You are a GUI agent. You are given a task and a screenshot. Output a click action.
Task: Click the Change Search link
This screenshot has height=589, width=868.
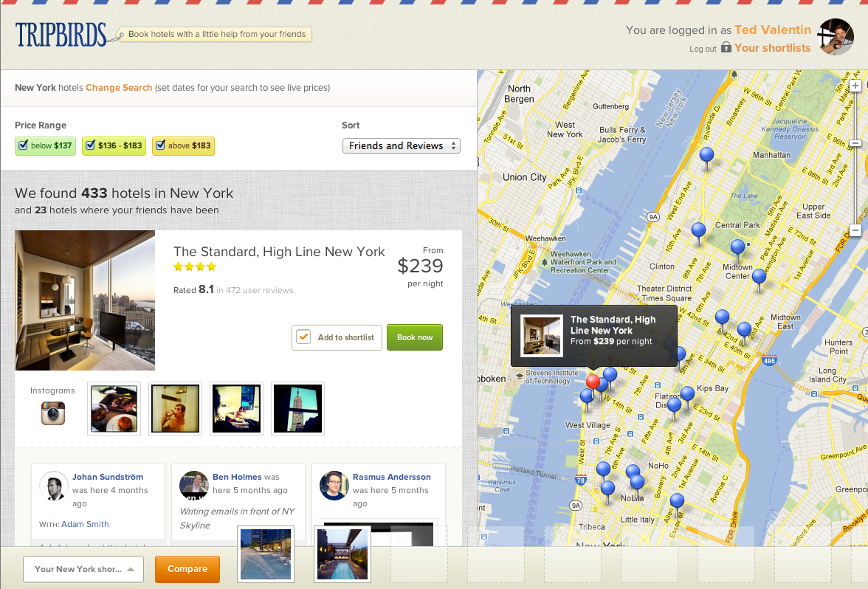click(118, 87)
